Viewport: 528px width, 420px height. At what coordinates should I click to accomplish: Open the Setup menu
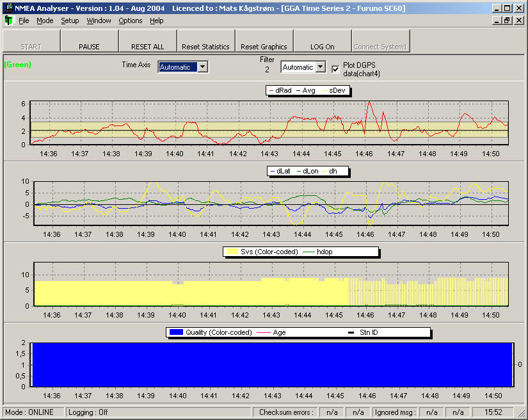(x=70, y=20)
